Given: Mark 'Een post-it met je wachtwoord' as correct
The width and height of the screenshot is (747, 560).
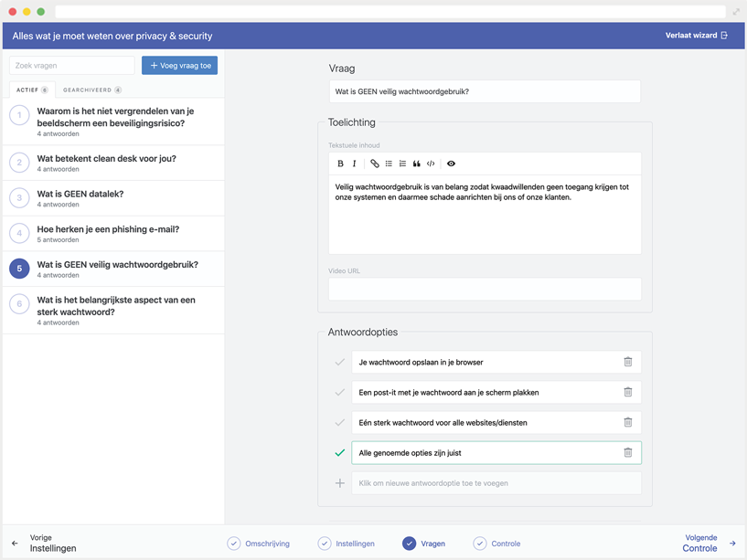Looking at the screenshot, I should pyautogui.click(x=339, y=392).
